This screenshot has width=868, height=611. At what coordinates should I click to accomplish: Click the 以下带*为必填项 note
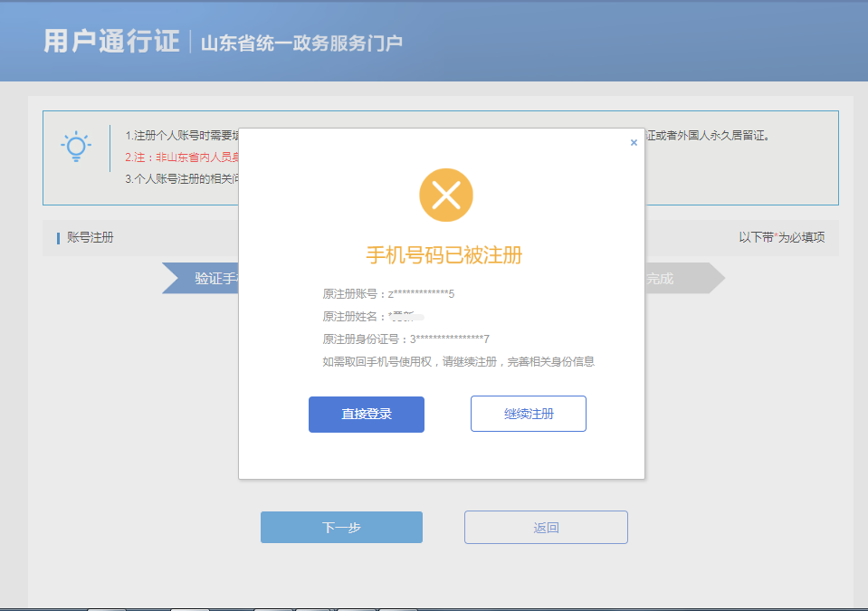781,238
